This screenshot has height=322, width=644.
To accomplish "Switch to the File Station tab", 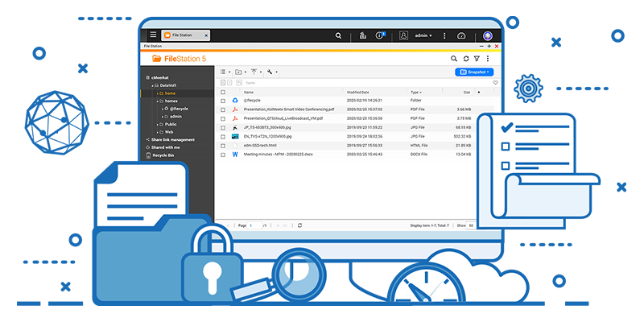I will click(185, 35).
